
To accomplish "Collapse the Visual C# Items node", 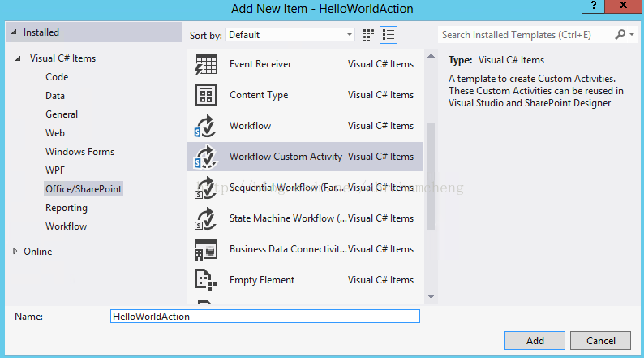I will (18, 58).
